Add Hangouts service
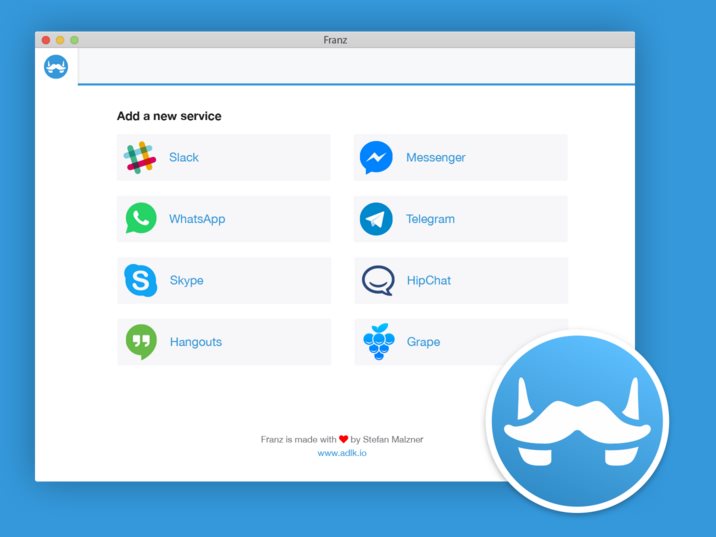 click(224, 342)
